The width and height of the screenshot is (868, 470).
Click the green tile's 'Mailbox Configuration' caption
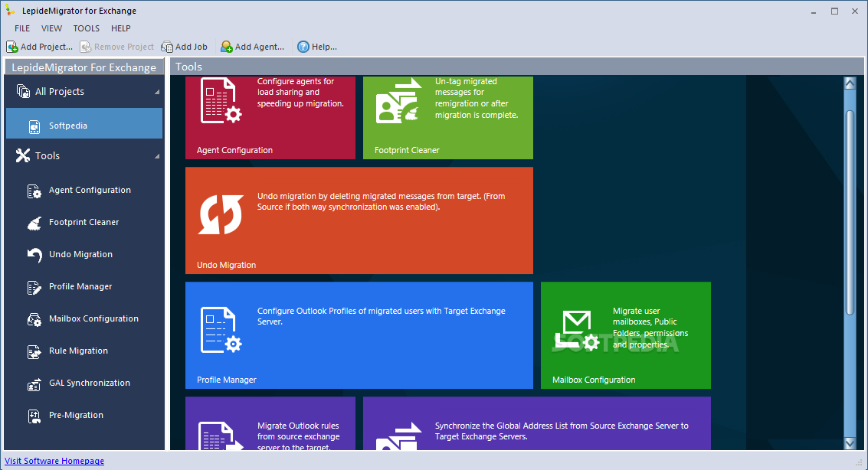(594, 380)
